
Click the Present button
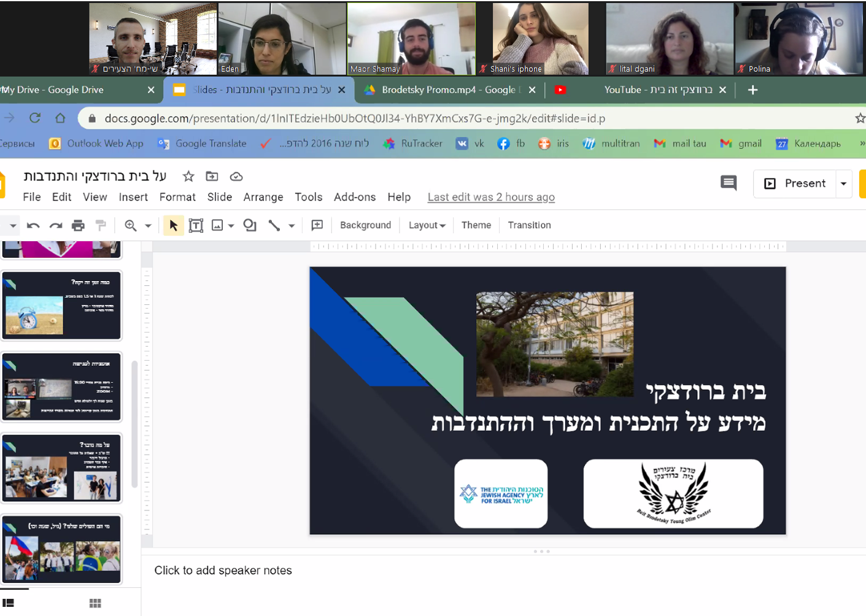795,183
